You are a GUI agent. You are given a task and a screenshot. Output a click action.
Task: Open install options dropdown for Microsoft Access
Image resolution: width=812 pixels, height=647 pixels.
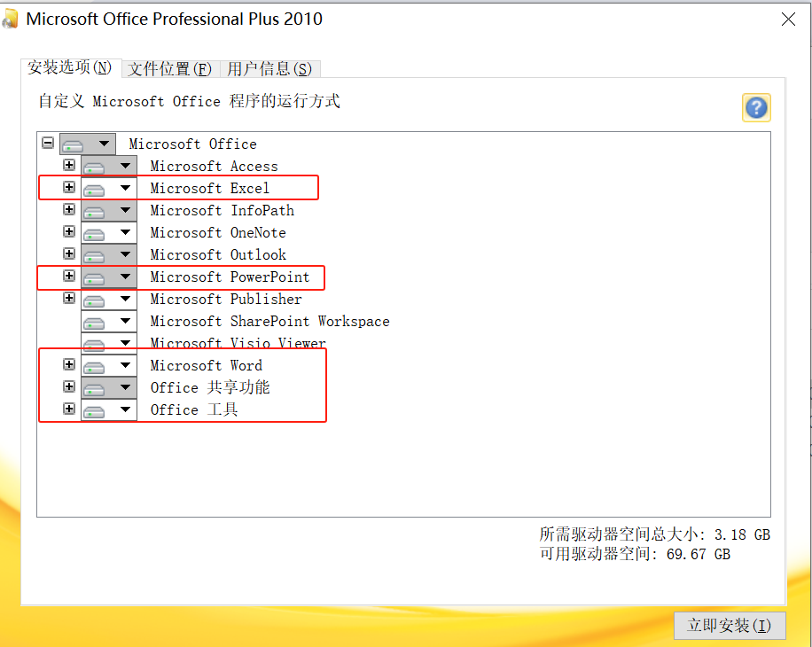(125, 166)
